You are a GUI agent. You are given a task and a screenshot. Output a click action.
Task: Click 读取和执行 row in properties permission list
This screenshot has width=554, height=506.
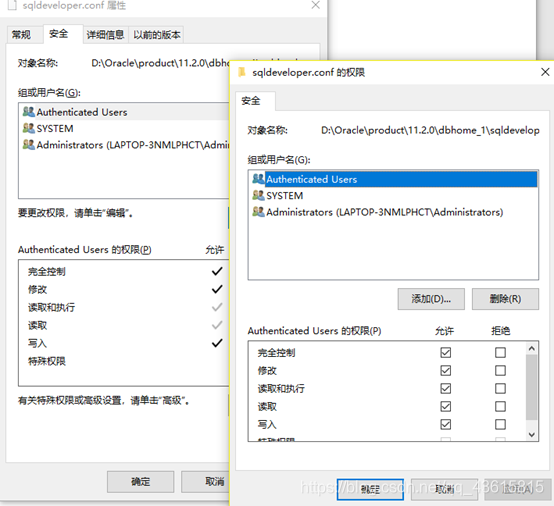coord(124,307)
